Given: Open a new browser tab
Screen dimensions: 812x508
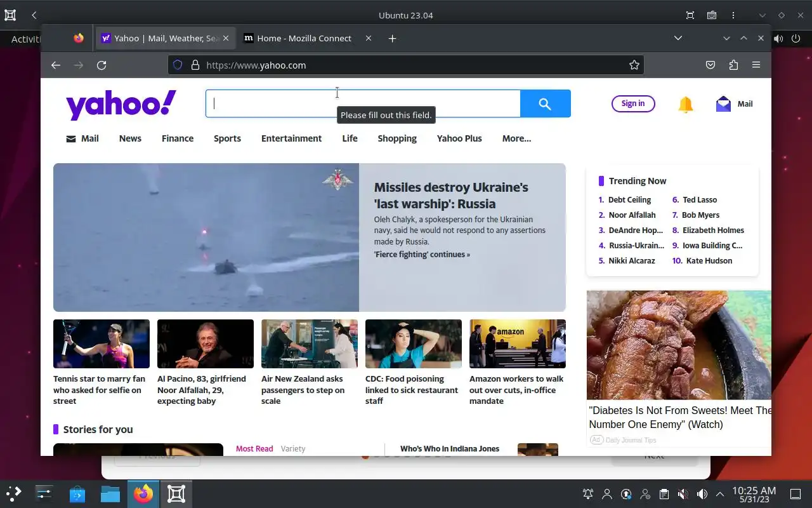Looking at the screenshot, I should pyautogui.click(x=392, y=38).
